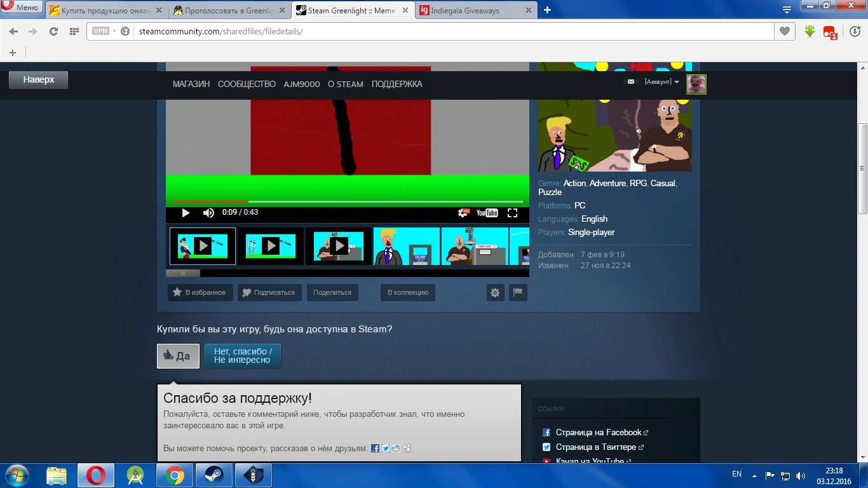Click the Digg share icon
Image resolution: width=868 pixels, height=488 pixels.
407,448
